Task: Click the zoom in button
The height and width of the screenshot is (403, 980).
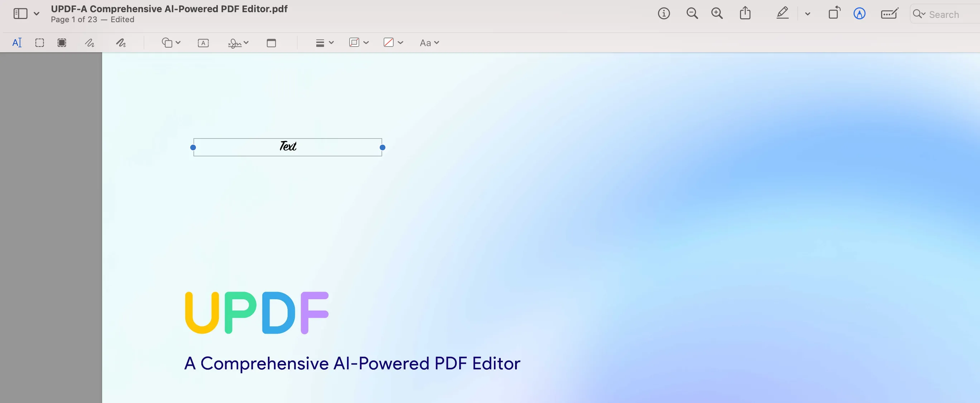Action: [x=716, y=14]
